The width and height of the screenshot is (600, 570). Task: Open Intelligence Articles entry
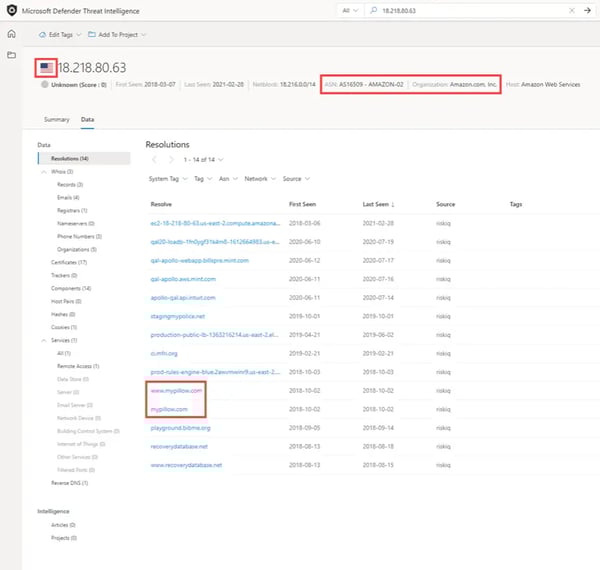point(63,525)
